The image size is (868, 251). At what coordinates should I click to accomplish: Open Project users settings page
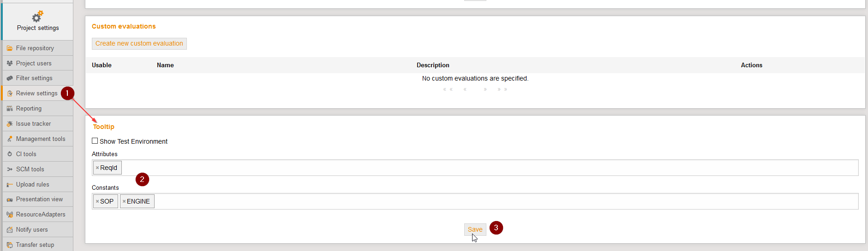coord(37,64)
